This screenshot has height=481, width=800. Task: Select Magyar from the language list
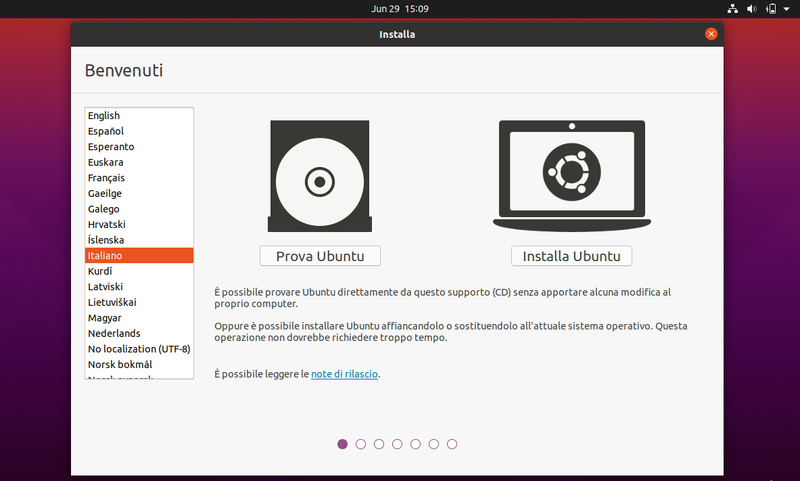[107, 318]
